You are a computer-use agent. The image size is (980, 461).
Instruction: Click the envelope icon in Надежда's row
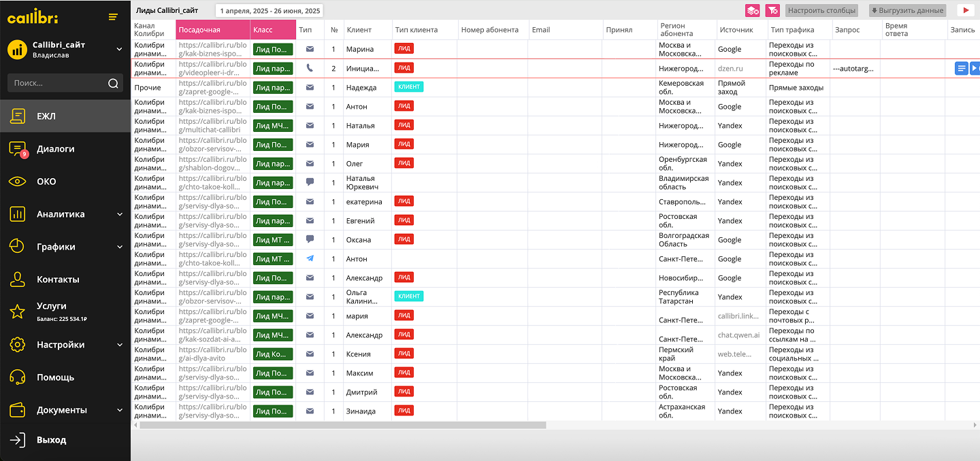[x=310, y=87]
